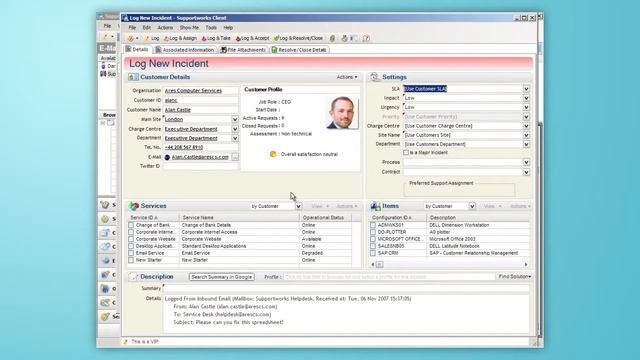Click the email icon beside Alan.Castle address
640x360 pixels.
click(167, 157)
